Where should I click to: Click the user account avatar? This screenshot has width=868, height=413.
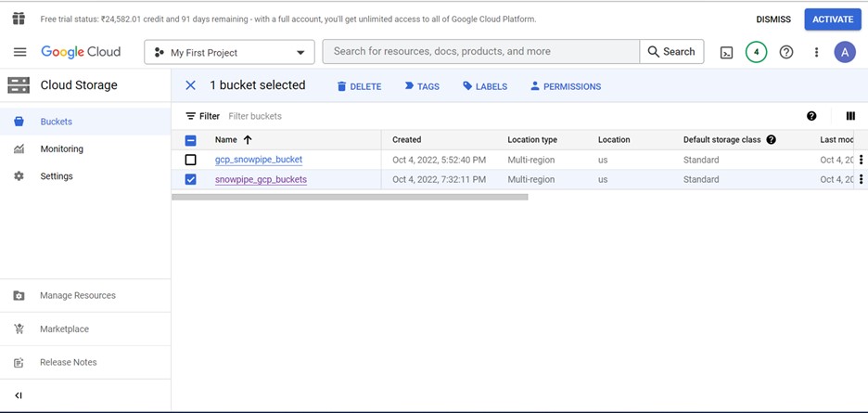[844, 52]
